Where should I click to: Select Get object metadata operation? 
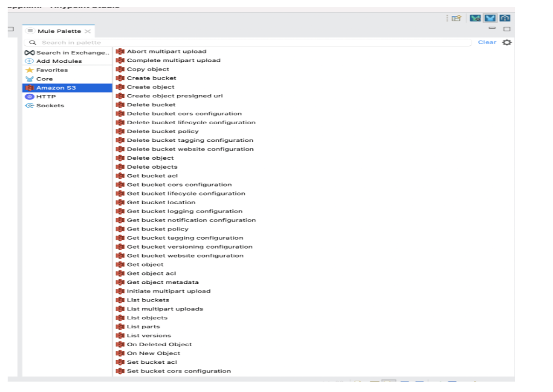(163, 282)
